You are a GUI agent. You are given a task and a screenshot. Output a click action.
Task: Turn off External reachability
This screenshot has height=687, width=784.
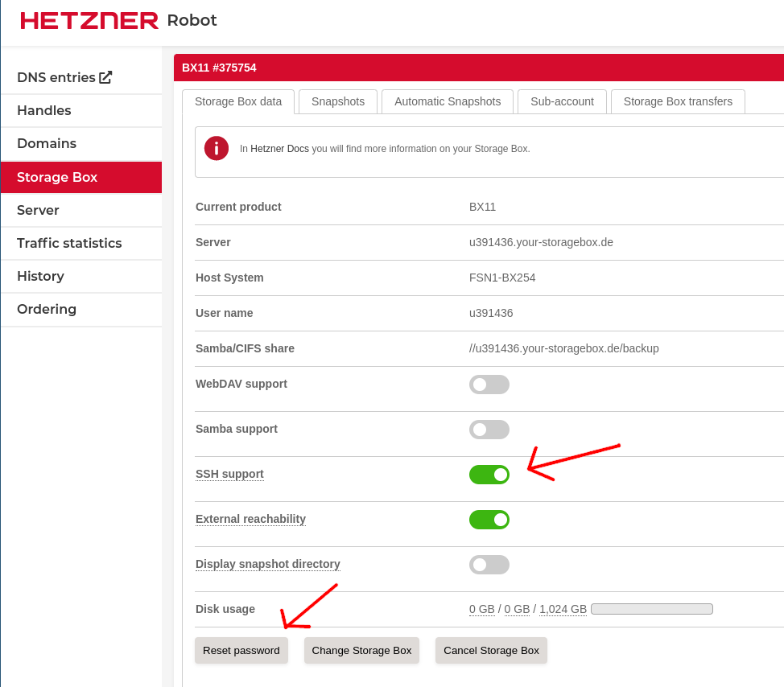point(489,520)
